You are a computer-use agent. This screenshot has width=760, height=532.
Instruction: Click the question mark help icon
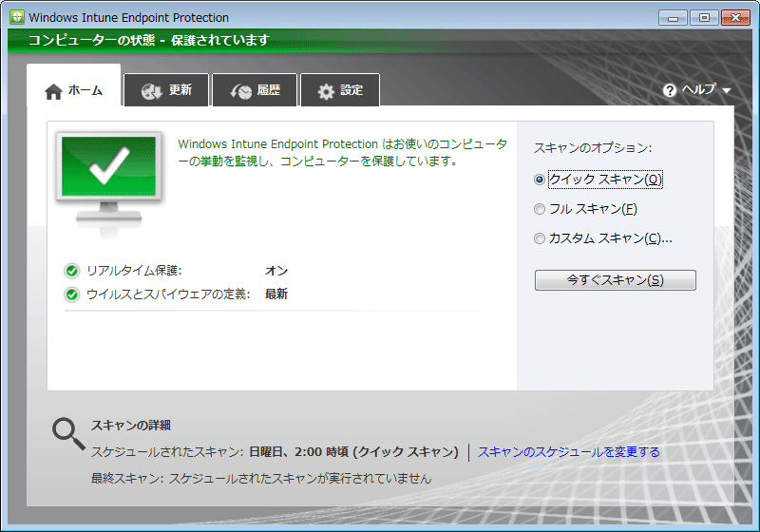pos(670,90)
